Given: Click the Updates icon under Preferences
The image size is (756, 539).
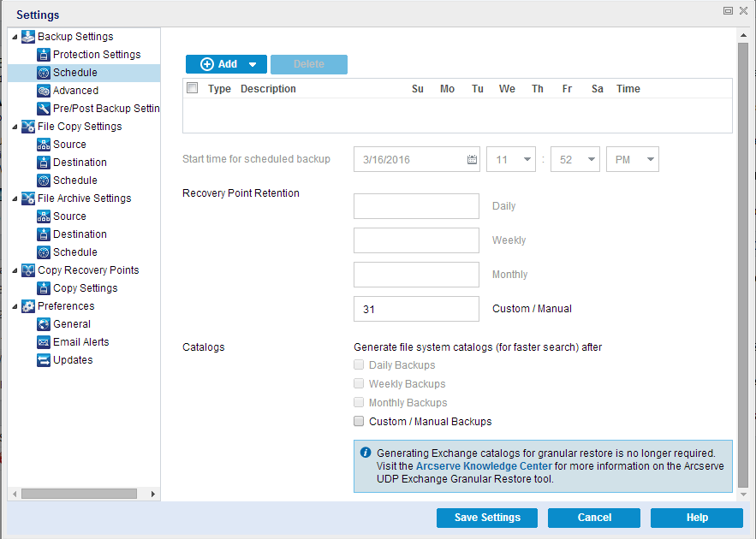Looking at the screenshot, I should [44, 360].
